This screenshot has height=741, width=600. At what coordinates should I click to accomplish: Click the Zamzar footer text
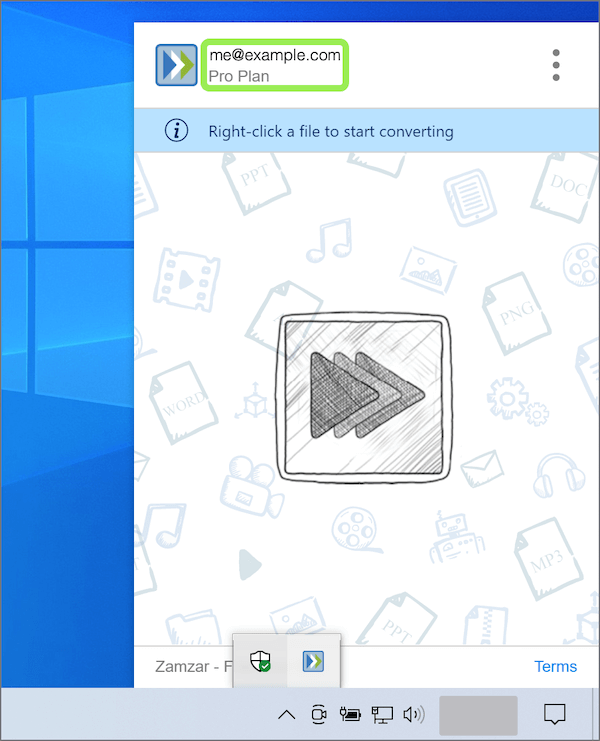point(194,666)
